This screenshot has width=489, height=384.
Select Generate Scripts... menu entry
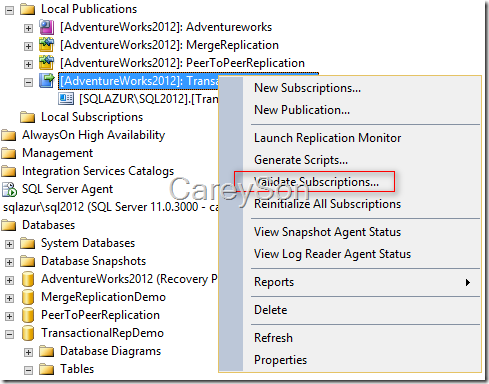click(362, 160)
